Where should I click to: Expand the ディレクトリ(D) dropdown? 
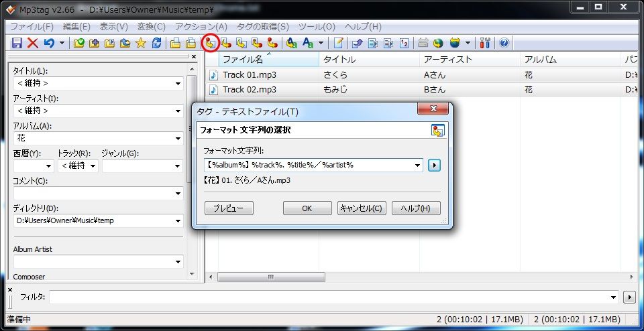(178, 220)
